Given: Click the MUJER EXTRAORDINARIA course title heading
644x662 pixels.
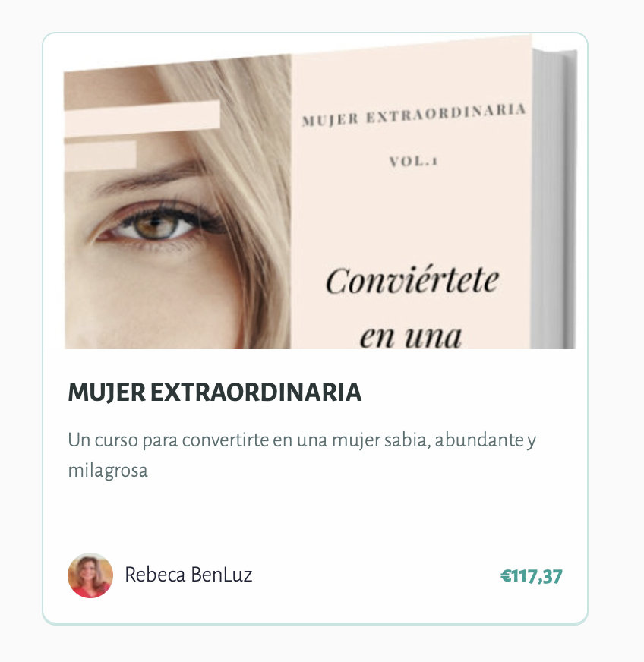Looking at the screenshot, I should 214,392.
